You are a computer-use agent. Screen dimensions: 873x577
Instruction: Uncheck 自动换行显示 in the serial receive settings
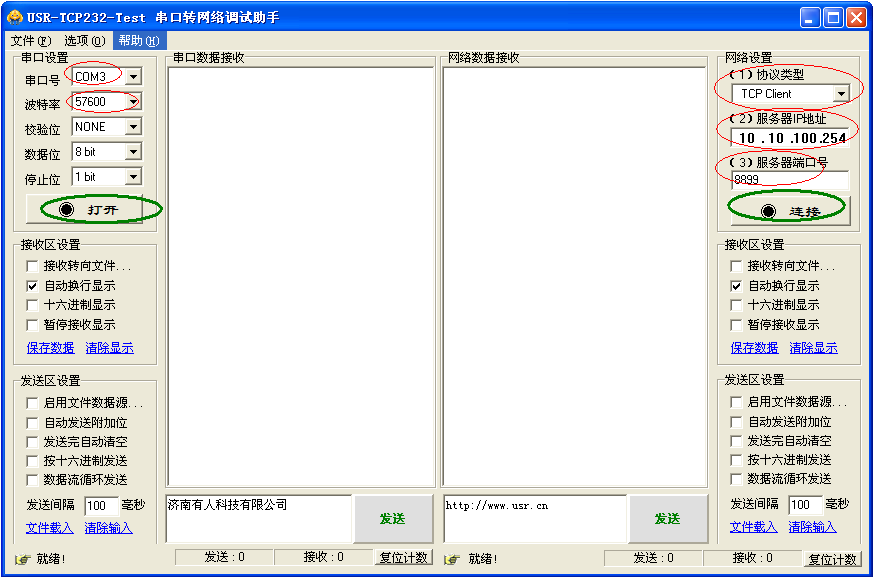[x=31, y=285]
